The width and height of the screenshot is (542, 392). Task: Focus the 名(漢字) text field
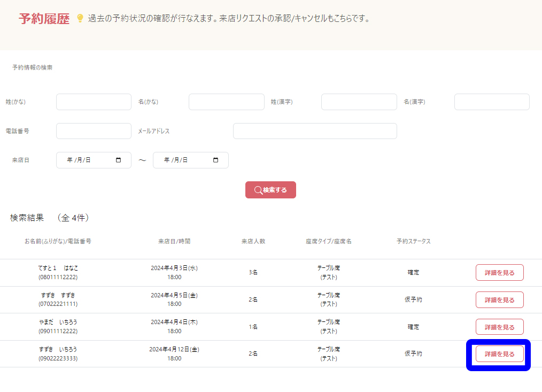click(491, 102)
